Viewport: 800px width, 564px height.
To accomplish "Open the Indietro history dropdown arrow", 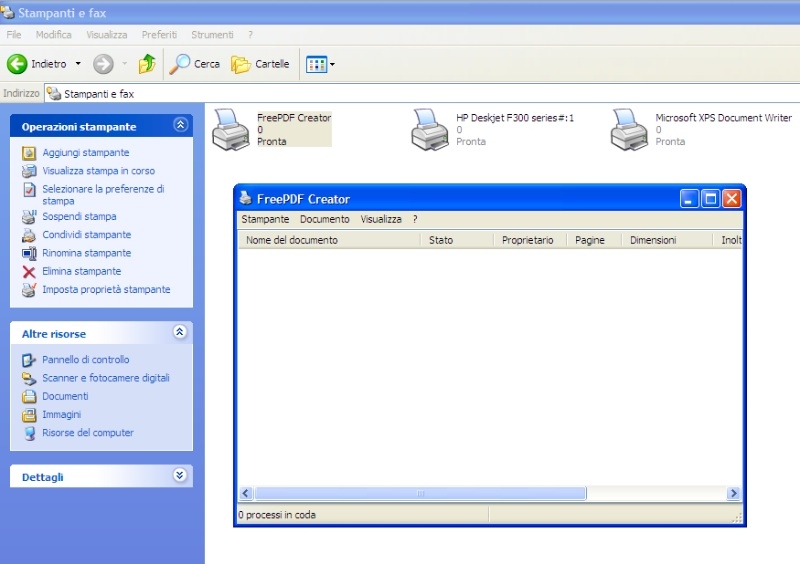I will [x=78, y=64].
